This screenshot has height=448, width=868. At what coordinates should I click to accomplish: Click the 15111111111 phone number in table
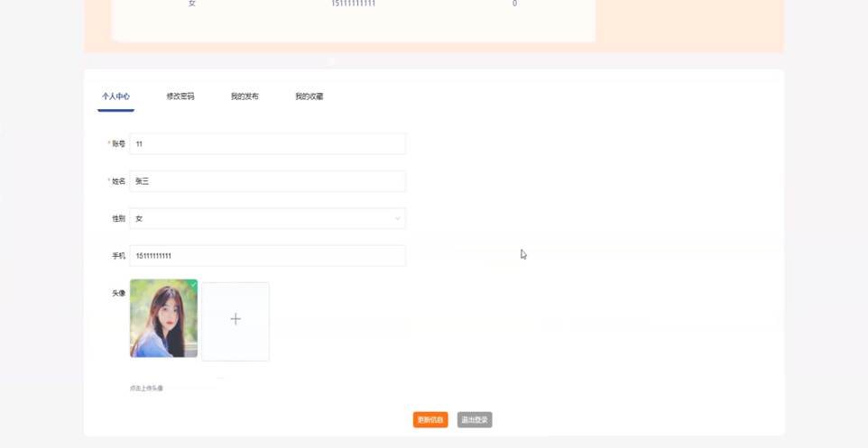tap(353, 4)
